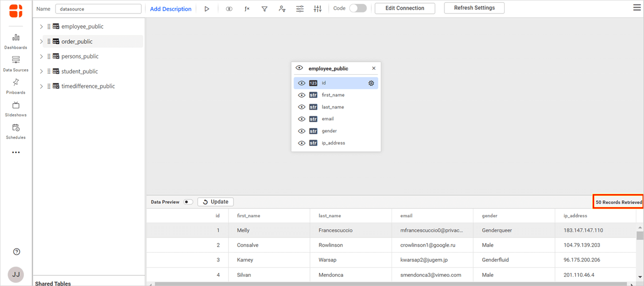644x286 pixels.
Task: Enable the Code mode switch
Action: (358, 8)
